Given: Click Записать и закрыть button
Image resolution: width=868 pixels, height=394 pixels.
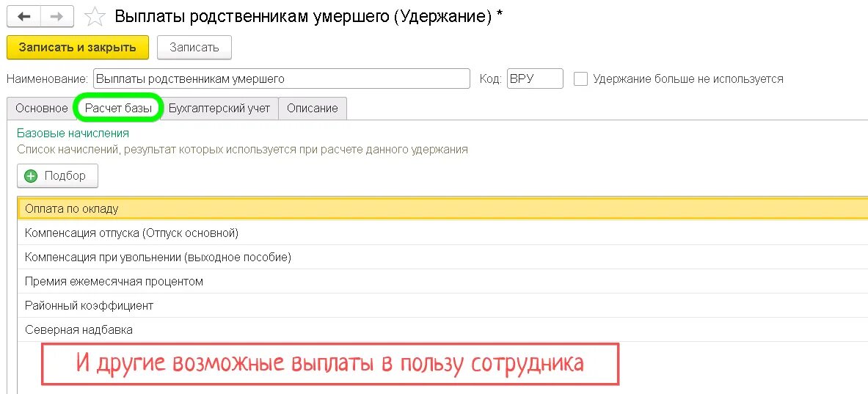Looking at the screenshot, I should 78,48.
